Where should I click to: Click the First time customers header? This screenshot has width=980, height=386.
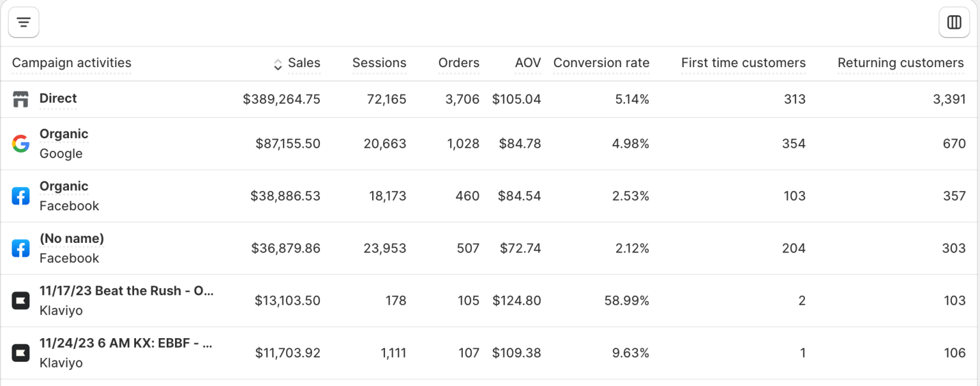(743, 63)
